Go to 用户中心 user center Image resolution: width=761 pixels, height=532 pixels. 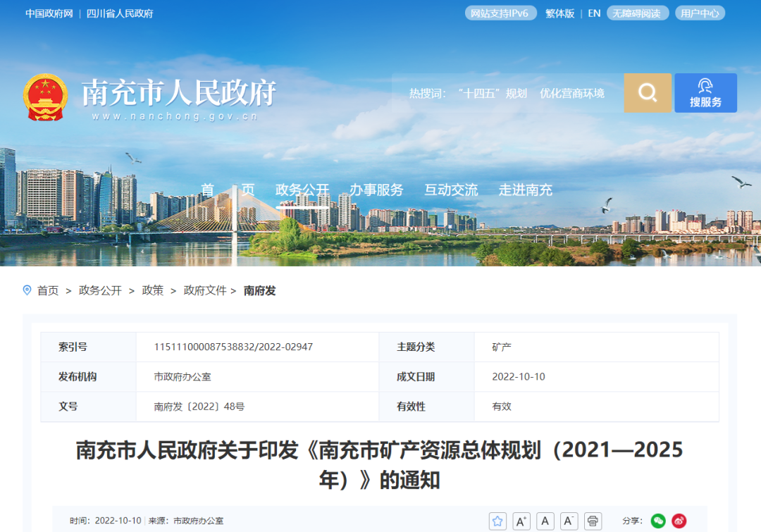(x=700, y=13)
